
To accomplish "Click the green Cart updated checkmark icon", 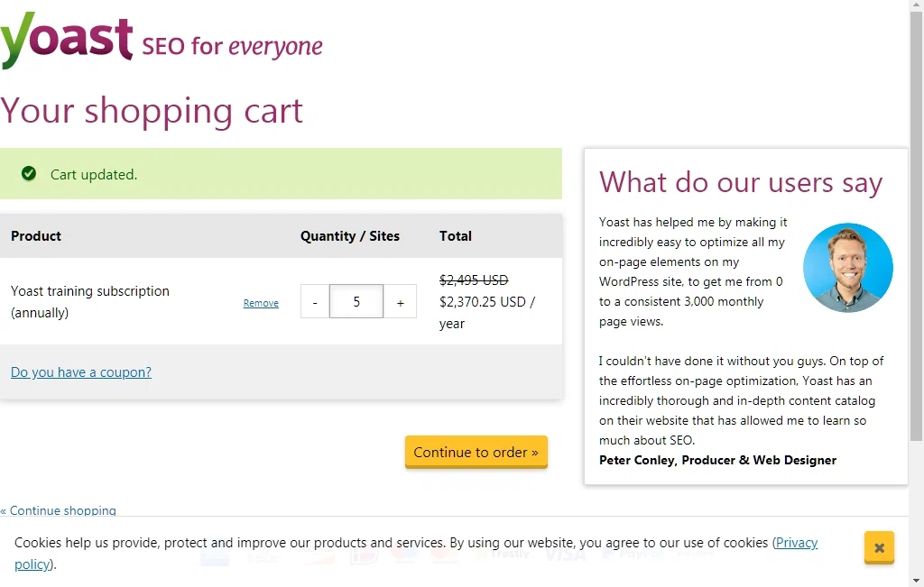I will click(x=29, y=173).
